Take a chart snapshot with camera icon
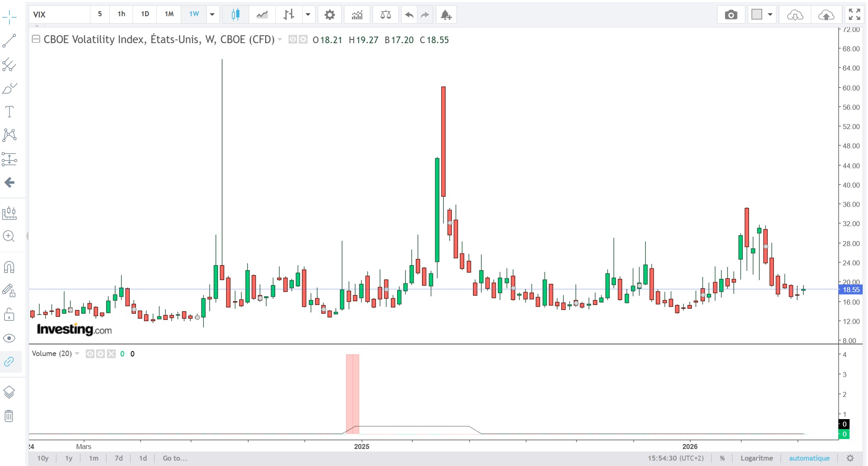 tap(731, 15)
